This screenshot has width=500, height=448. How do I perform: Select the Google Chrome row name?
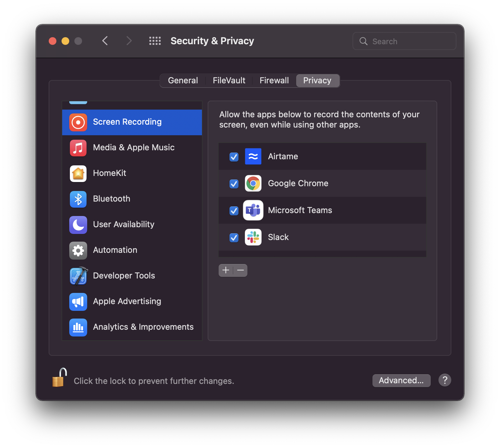(298, 183)
